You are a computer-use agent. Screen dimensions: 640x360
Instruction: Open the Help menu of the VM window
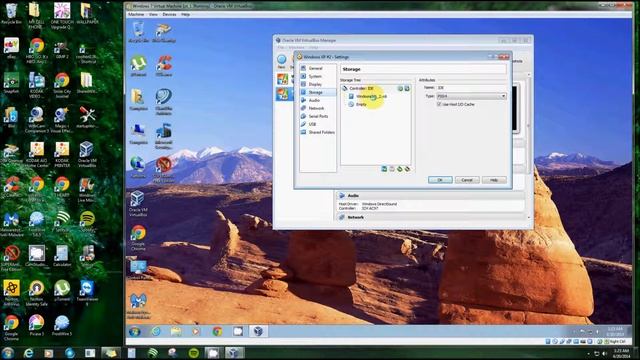pyautogui.click(x=185, y=14)
